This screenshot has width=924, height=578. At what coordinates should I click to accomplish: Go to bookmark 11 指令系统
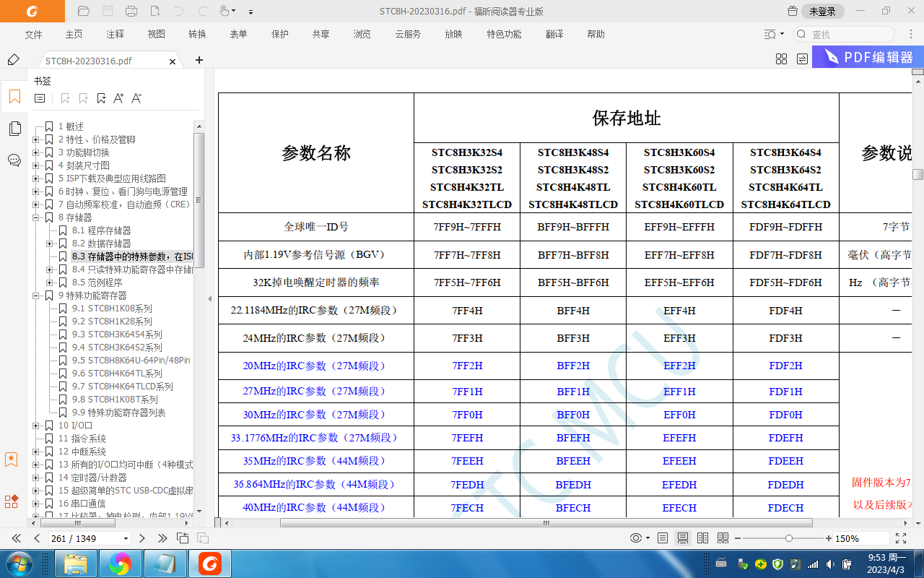[x=82, y=439]
